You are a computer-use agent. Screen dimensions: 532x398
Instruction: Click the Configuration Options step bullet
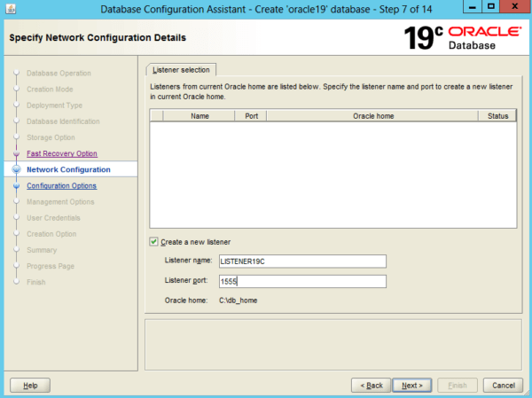tap(16, 185)
